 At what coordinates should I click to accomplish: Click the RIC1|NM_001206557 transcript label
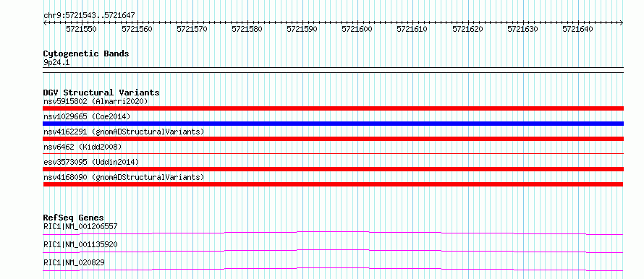click(80, 226)
